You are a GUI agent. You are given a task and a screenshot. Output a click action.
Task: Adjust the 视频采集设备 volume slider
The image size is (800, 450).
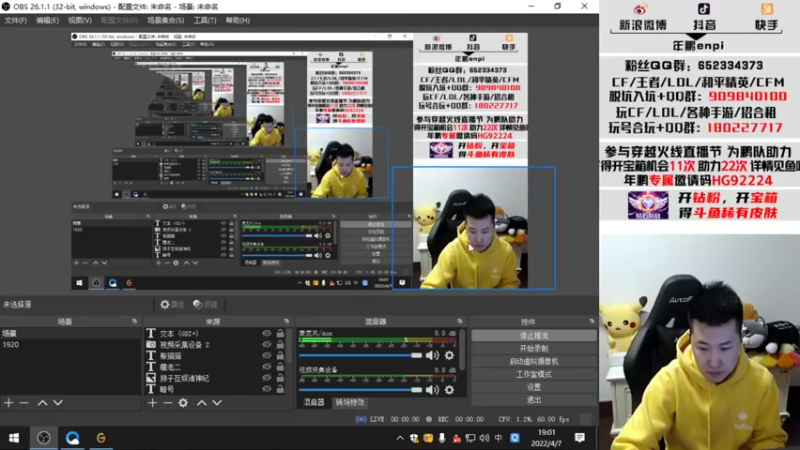360,390
